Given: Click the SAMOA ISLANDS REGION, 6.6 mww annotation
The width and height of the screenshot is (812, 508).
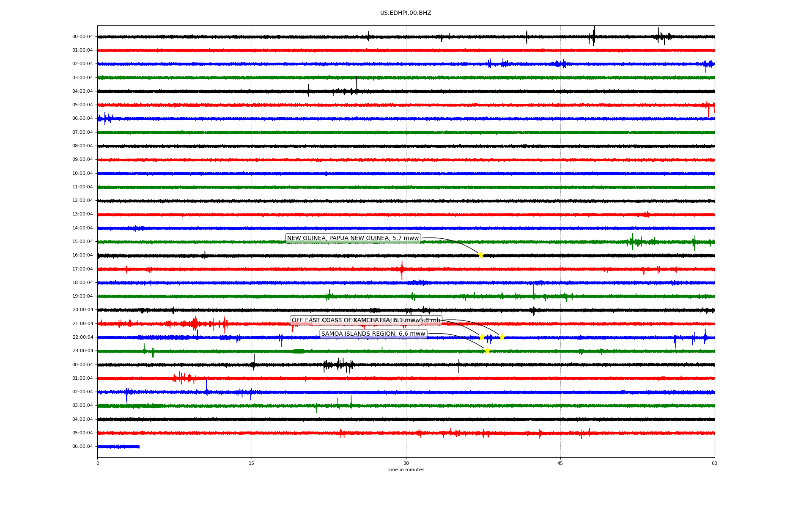Looking at the screenshot, I should click(373, 334).
